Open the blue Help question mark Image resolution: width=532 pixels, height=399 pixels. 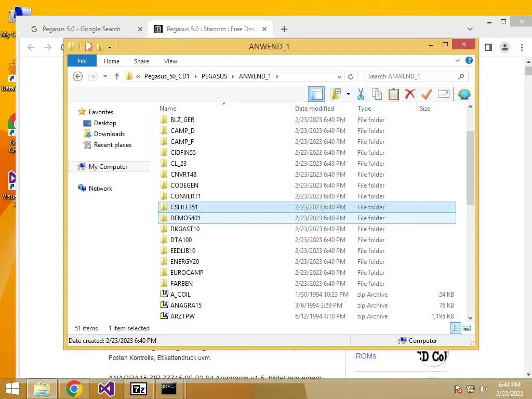(469, 60)
